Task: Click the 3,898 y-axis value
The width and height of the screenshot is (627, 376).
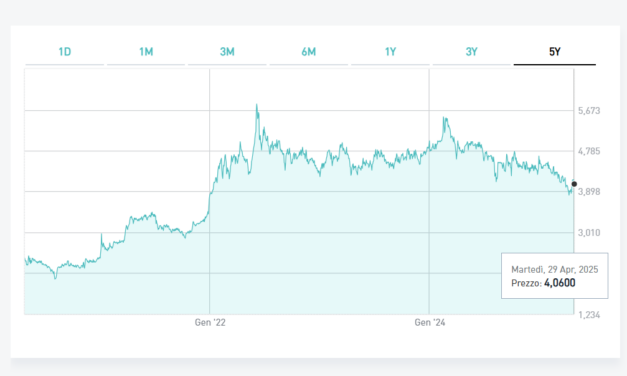Action: [589, 192]
